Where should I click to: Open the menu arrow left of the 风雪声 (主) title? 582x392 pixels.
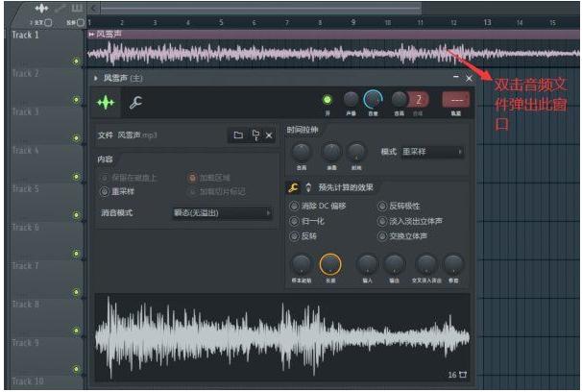coord(96,78)
